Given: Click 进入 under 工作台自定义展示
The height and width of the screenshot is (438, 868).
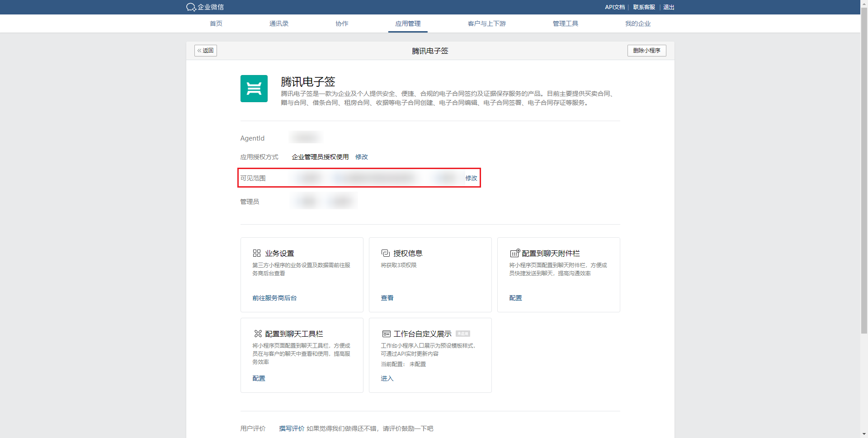Looking at the screenshot, I should 387,378.
